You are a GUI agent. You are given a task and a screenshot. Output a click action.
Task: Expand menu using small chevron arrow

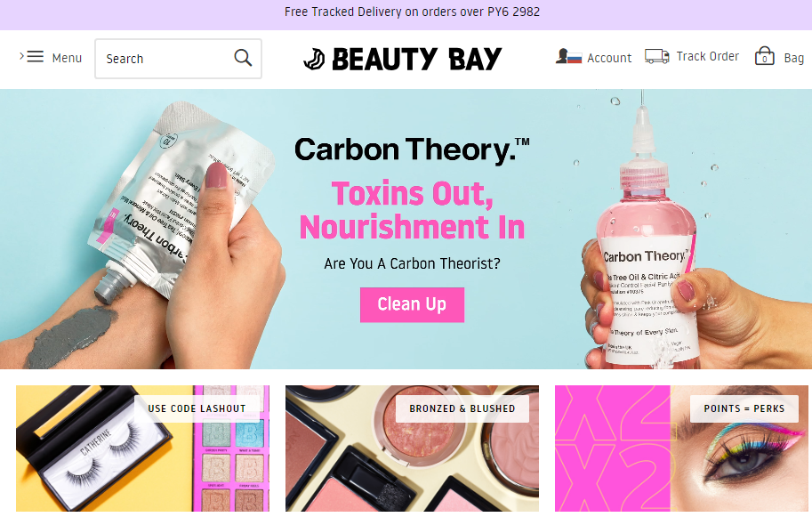click(21, 55)
